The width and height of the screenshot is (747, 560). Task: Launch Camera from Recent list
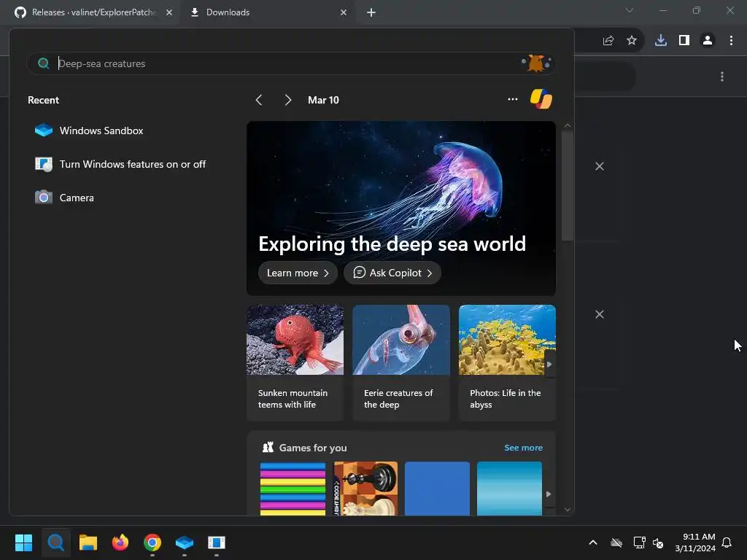pyautogui.click(x=64, y=198)
